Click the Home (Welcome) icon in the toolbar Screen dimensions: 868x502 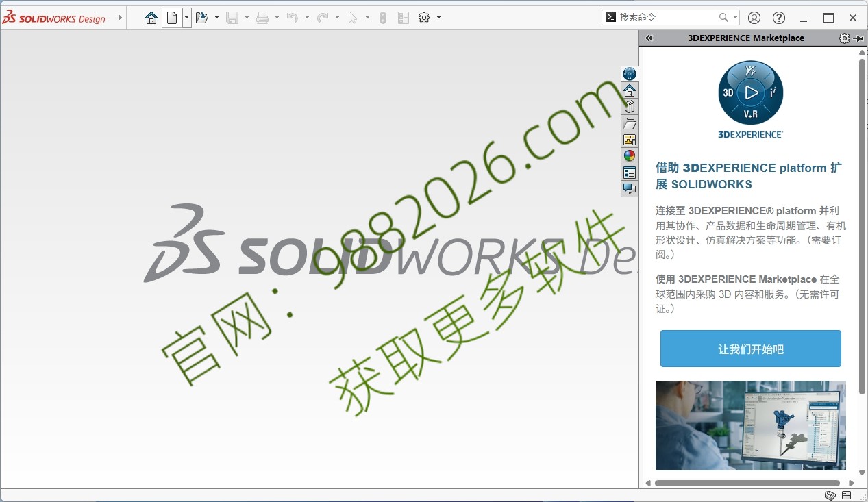point(151,18)
